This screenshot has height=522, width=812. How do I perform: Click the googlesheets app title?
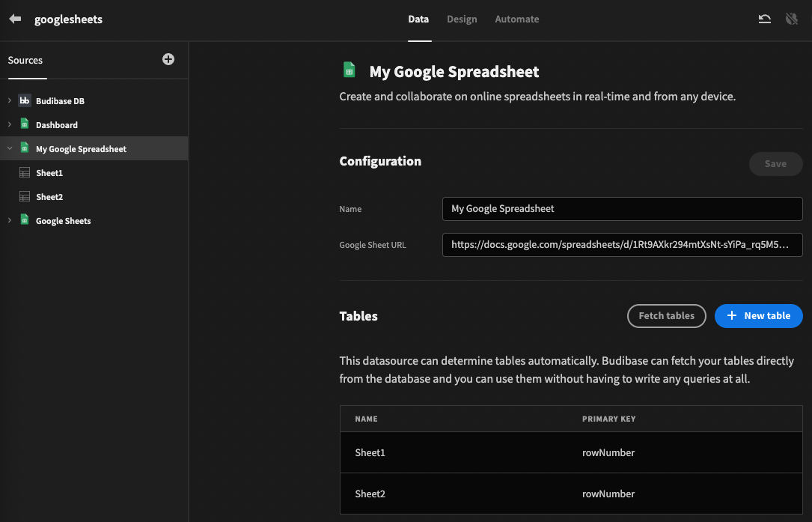point(68,19)
